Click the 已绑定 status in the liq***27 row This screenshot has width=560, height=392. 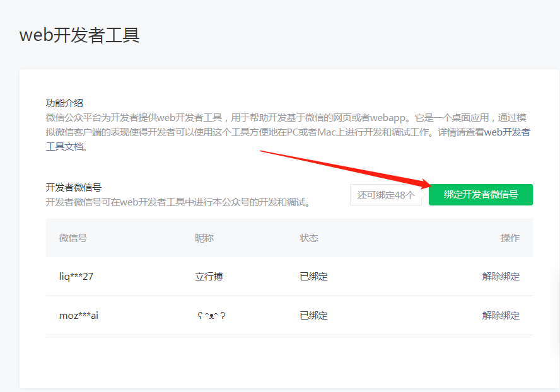[313, 277]
